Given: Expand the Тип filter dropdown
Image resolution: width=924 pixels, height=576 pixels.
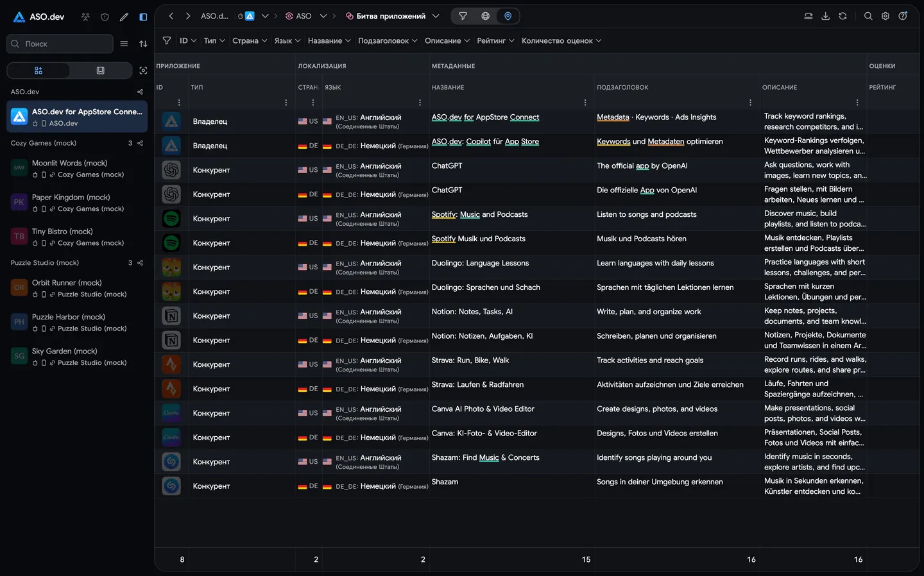Looking at the screenshot, I should 214,40.
